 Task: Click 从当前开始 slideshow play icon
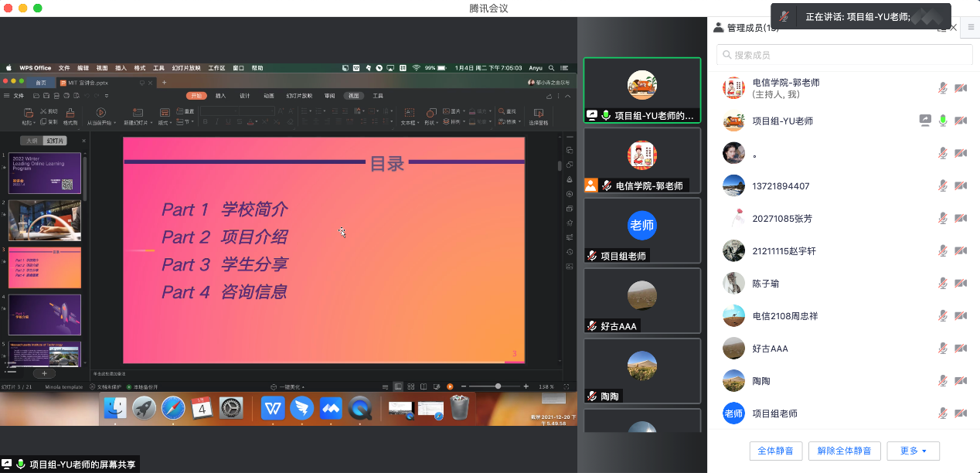point(100,113)
